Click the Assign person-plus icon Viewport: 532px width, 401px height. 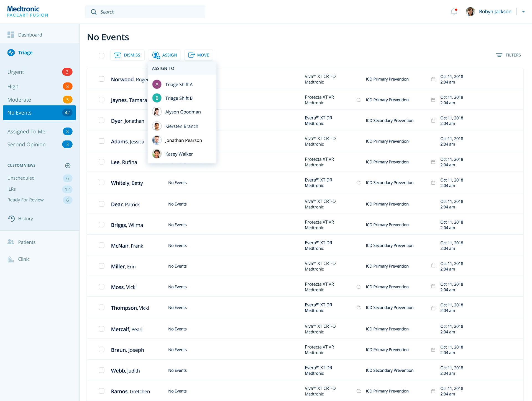[x=156, y=55]
